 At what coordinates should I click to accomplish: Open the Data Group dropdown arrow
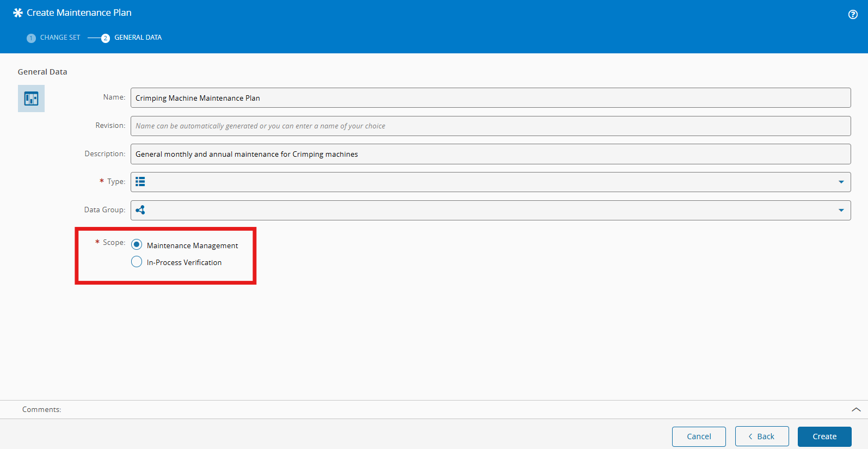pyautogui.click(x=841, y=210)
